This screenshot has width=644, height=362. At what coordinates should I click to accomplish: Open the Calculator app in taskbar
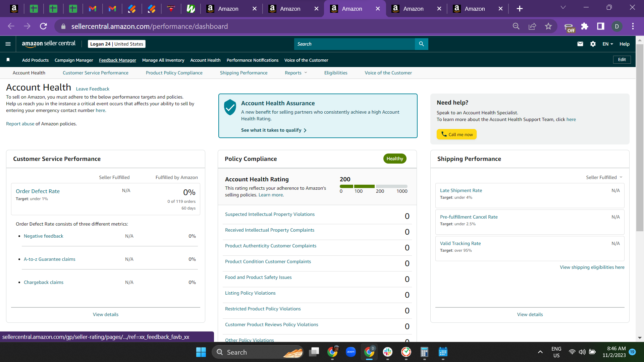pyautogui.click(x=424, y=352)
